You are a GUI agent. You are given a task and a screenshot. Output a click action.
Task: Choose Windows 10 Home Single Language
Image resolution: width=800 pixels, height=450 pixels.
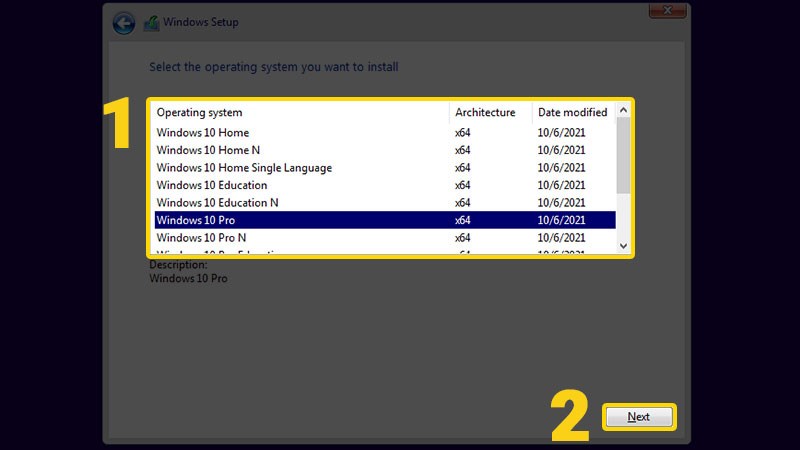[385, 167]
